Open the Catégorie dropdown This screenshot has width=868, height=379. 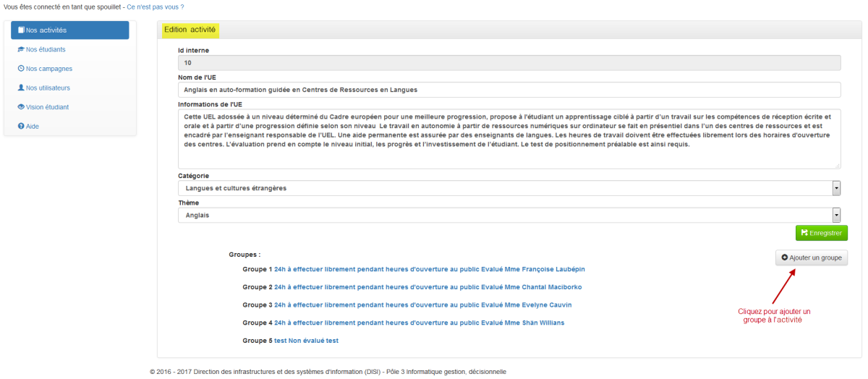509,188
